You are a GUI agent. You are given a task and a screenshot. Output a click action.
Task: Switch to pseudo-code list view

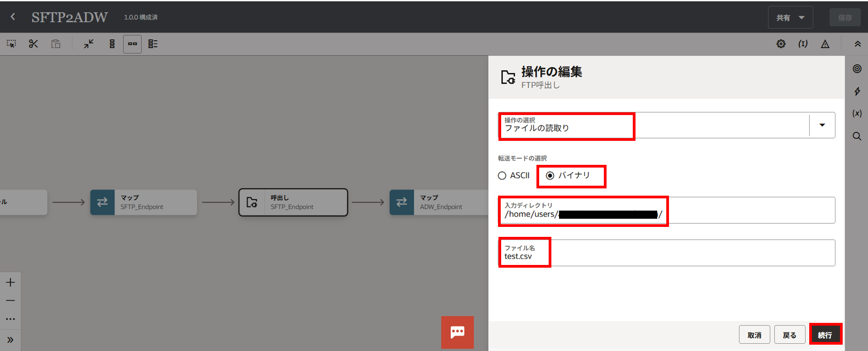pos(153,44)
